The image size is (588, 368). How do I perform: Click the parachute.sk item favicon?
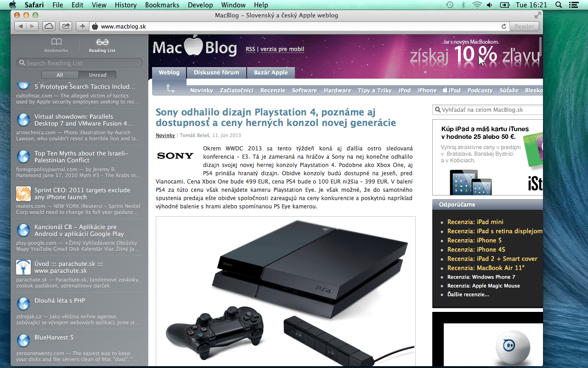click(x=23, y=267)
